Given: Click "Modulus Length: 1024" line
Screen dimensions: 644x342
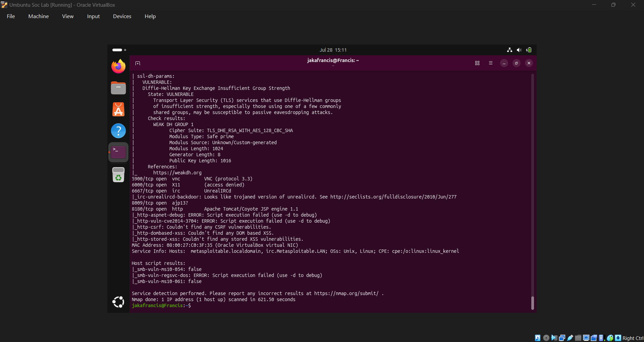Looking at the screenshot, I should [x=196, y=149].
